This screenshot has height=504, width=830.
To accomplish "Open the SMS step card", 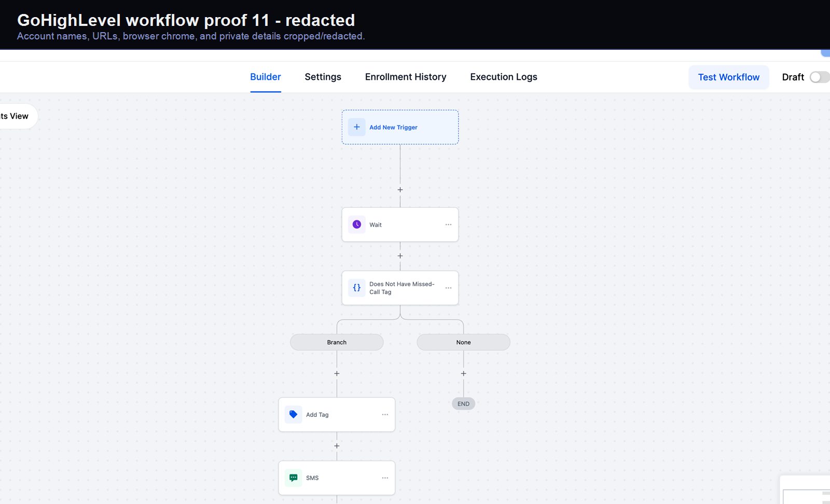I will pyautogui.click(x=337, y=478).
